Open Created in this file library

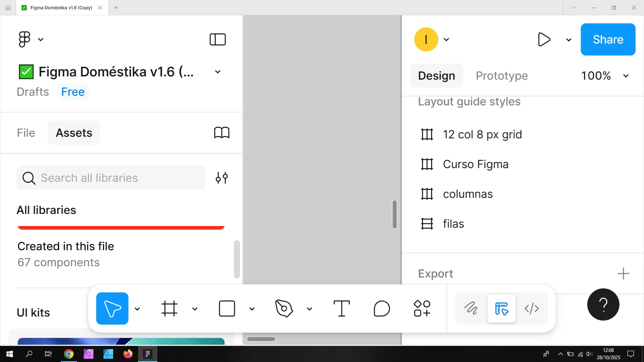click(66, 246)
